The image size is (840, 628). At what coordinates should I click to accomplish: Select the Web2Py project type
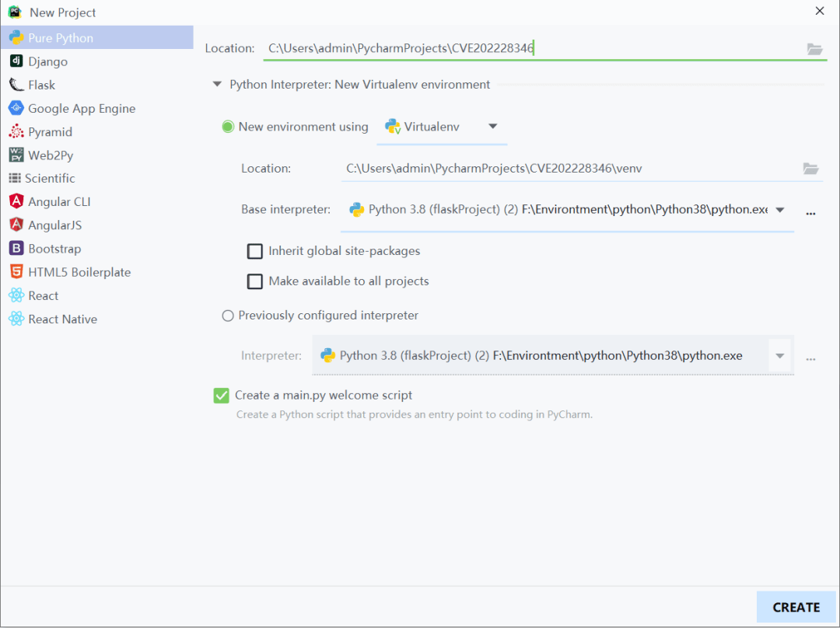click(49, 155)
